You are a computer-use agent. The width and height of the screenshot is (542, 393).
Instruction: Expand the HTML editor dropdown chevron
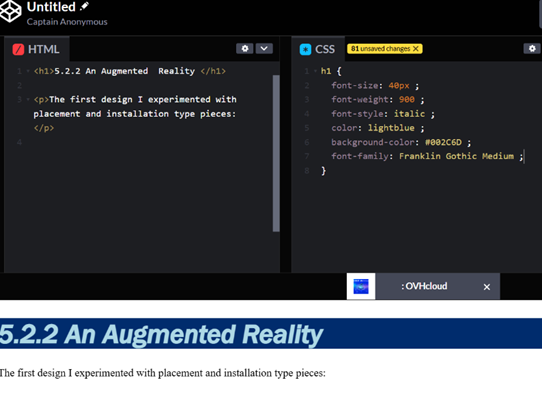click(x=264, y=48)
